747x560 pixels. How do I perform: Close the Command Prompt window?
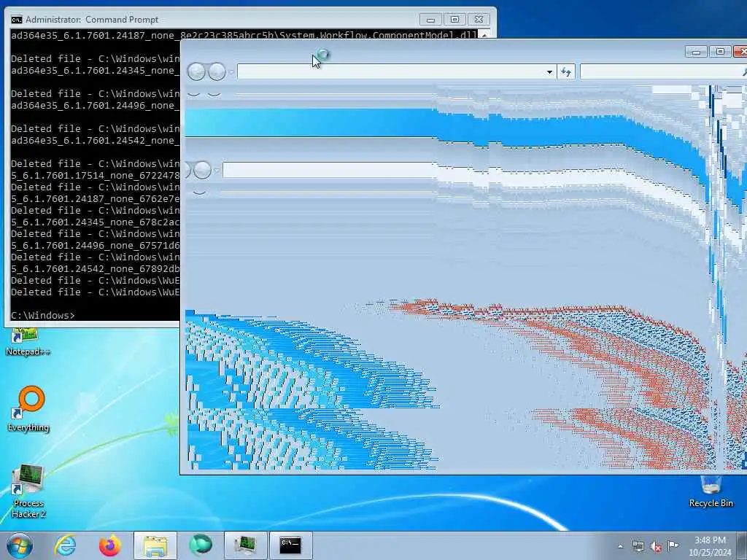(x=479, y=20)
